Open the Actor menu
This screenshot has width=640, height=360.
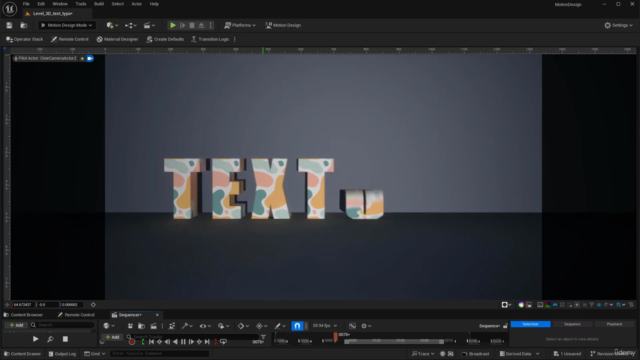[136, 4]
